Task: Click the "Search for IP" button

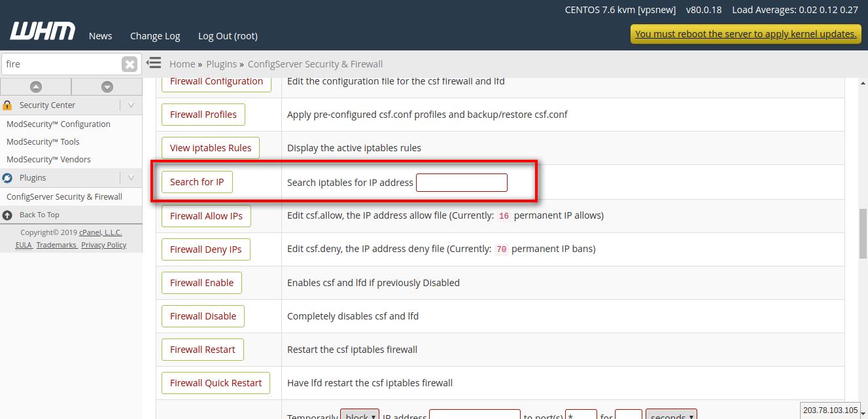Action: [x=197, y=181]
